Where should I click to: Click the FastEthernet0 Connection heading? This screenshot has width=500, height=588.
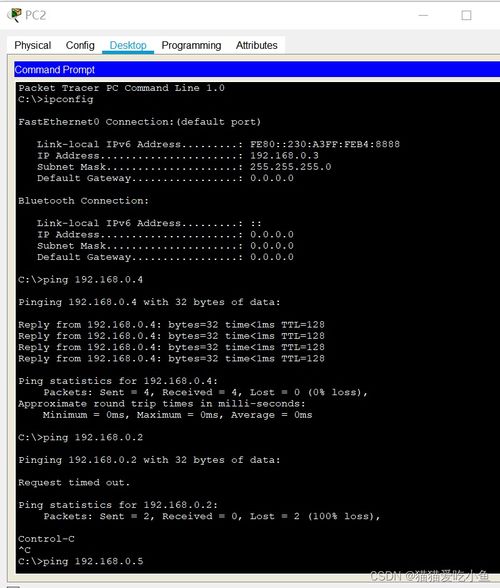coord(140,122)
